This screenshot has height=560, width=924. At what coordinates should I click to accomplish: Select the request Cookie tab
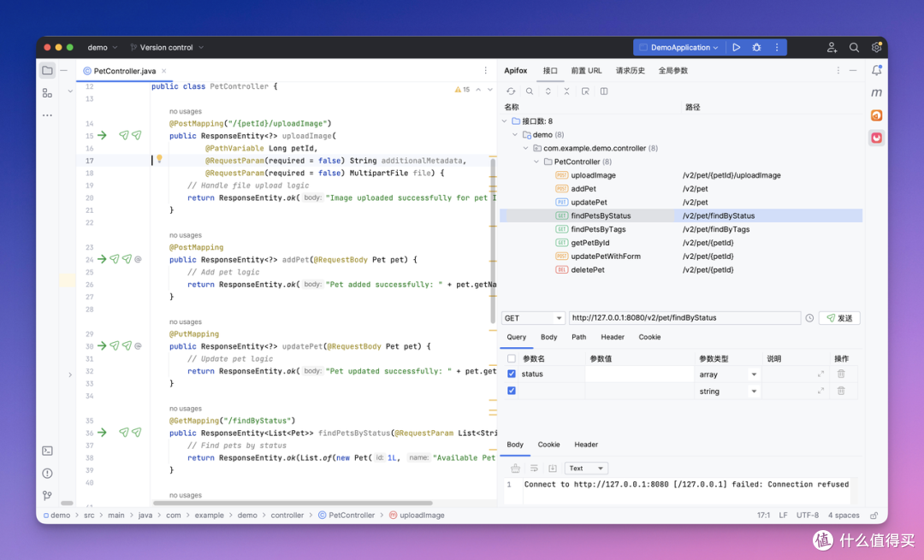[649, 337]
